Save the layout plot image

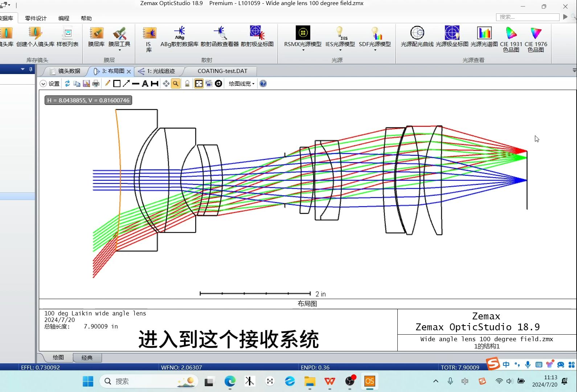coord(86,83)
